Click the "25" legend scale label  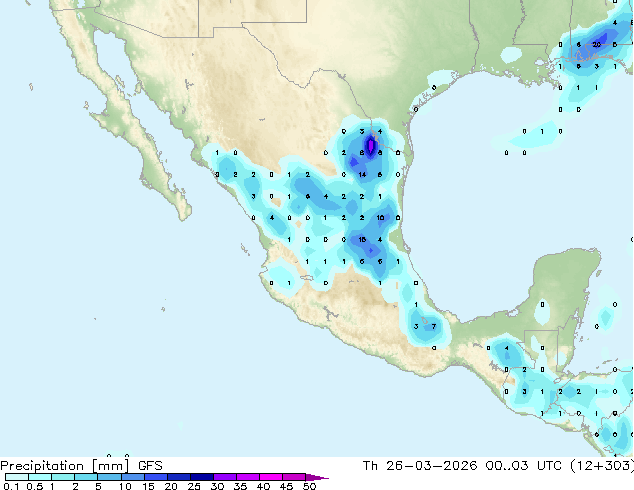coord(194,486)
